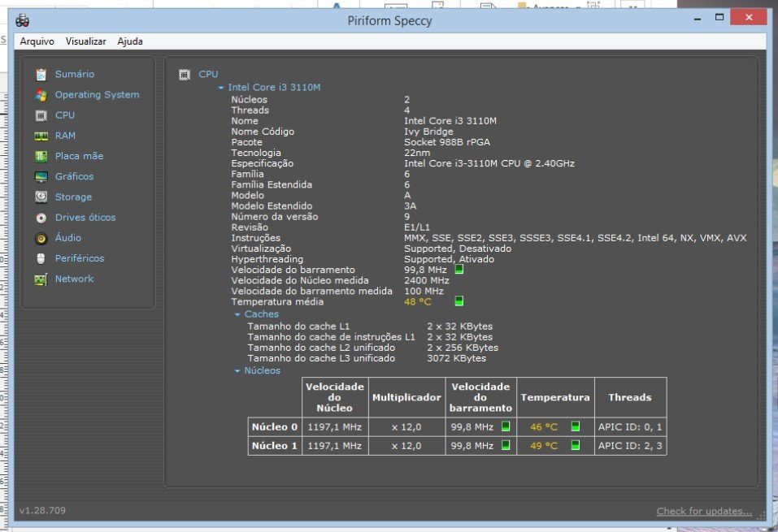Click the Speccy app icon in the title bar
This screenshot has width=778, height=532.
point(22,20)
